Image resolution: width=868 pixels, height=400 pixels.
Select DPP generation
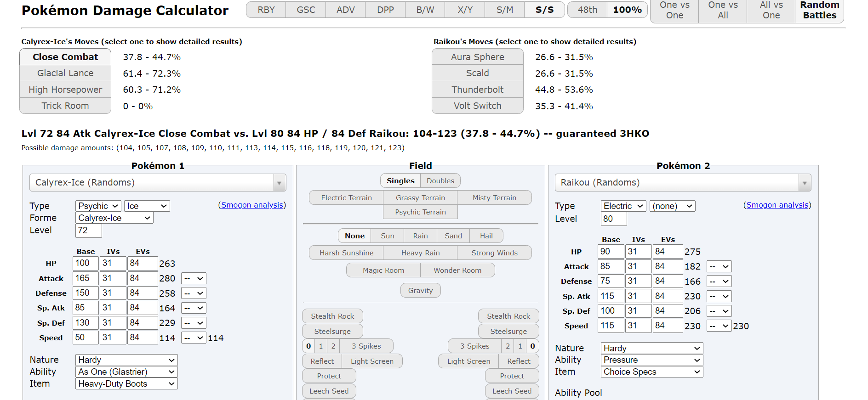coord(385,10)
